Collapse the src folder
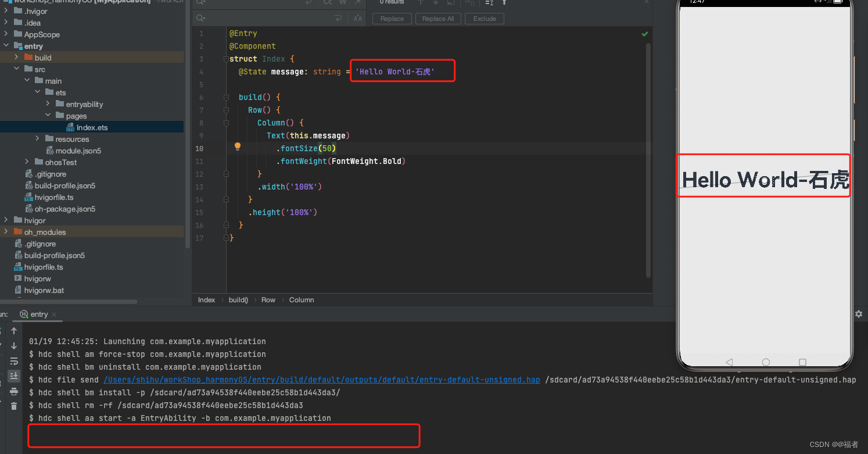 (16, 69)
